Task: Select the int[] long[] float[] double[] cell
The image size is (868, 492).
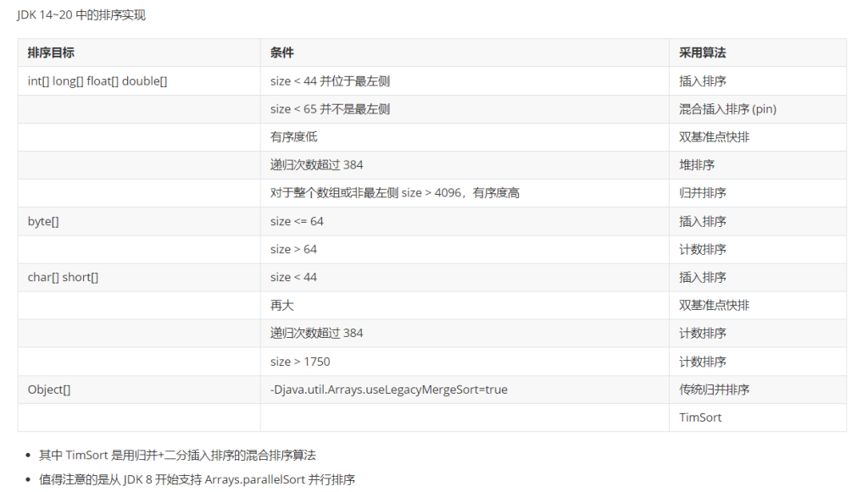Action: (97, 81)
